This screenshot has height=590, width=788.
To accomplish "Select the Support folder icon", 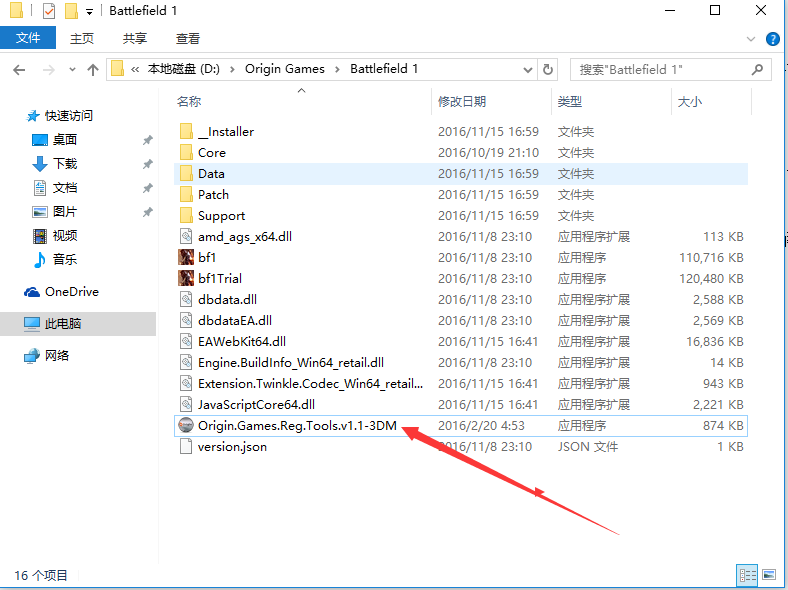I will [186, 216].
